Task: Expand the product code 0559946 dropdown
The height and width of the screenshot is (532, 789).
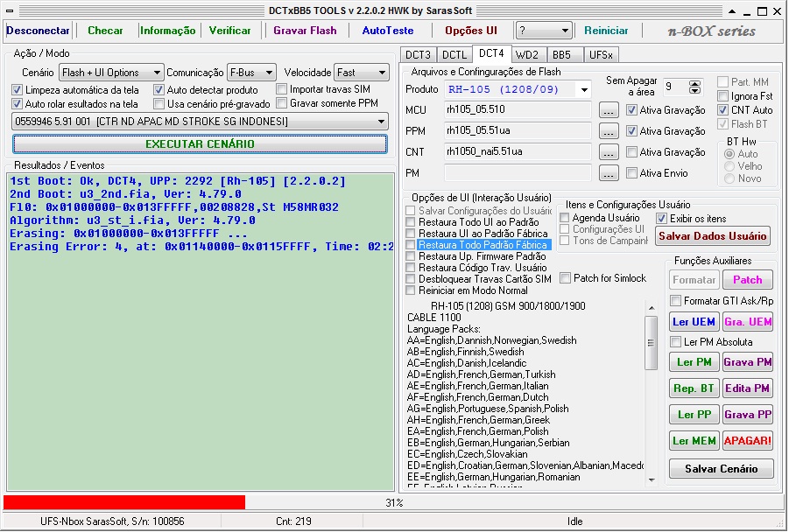Action: coord(200,121)
